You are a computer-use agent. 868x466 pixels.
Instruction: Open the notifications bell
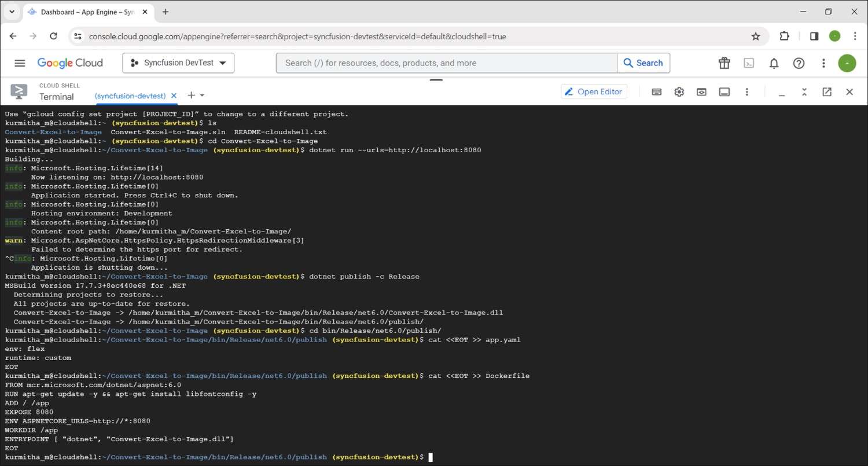click(x=774, y=63)
